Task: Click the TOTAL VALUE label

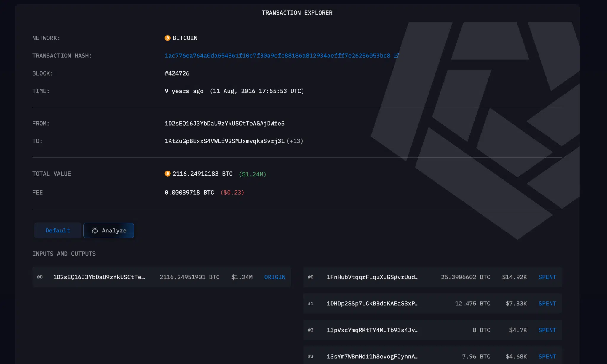Action: (x=52, y=174)
